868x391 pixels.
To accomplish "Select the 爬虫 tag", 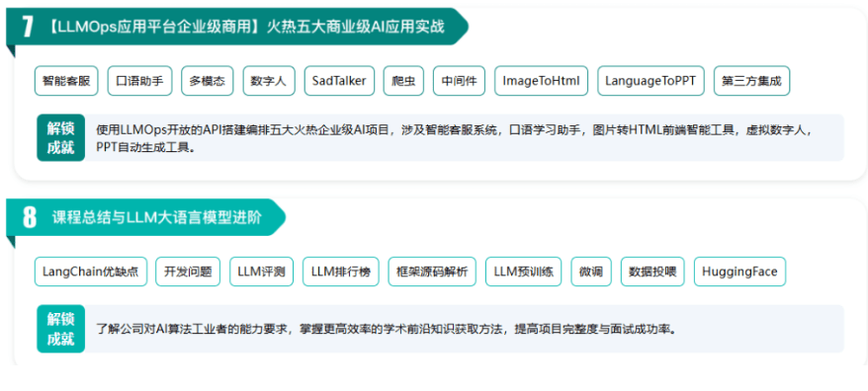I will click(403, 81).
